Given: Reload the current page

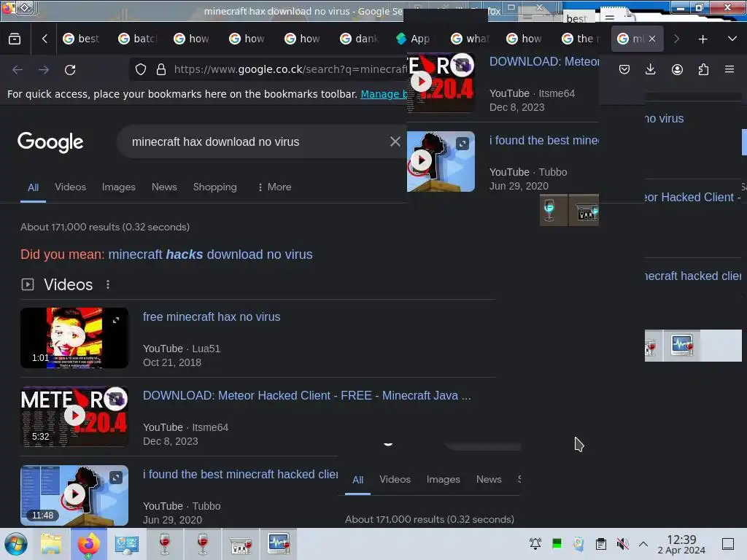Looking at the screenshot, I should (70, 69).
